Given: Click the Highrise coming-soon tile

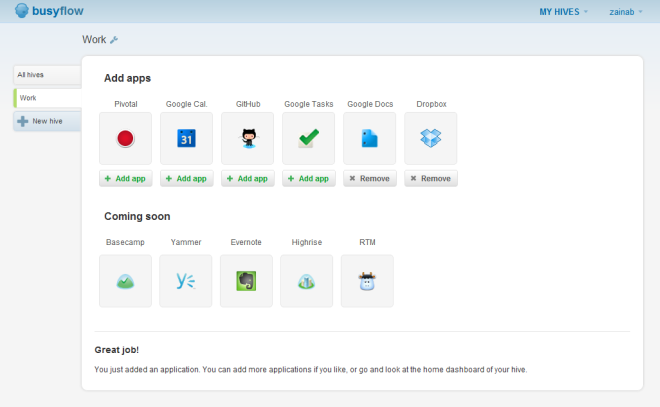Looking at the screenshot, I should [306, 281].
